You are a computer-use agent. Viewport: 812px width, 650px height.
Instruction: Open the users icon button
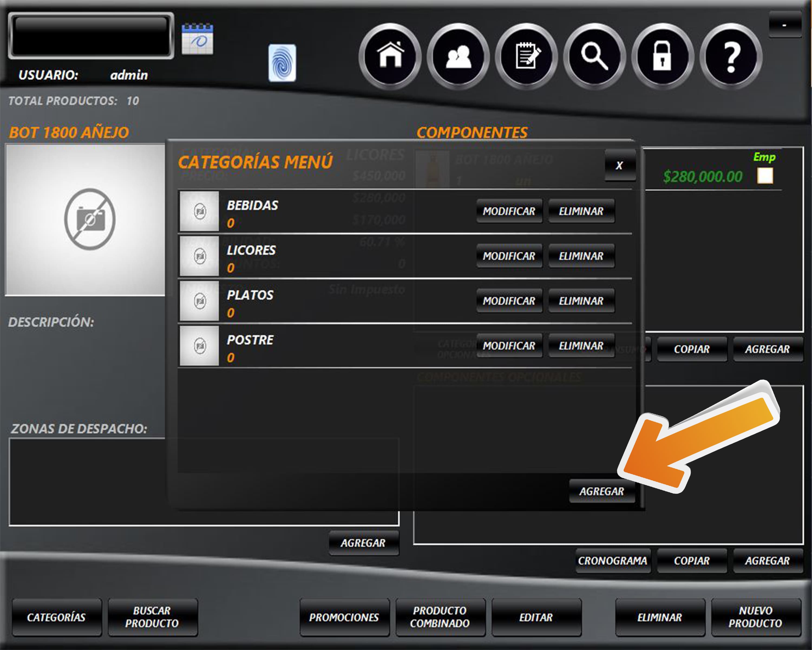(x=458, y=57)
